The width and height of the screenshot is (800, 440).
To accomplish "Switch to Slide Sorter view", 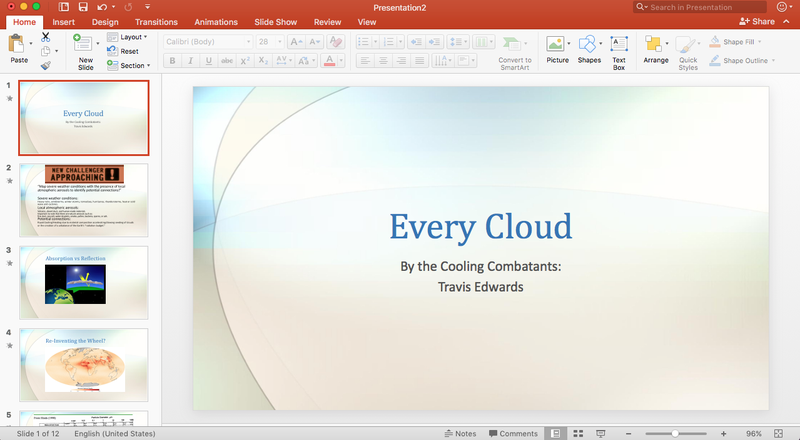I will point(577,433).
